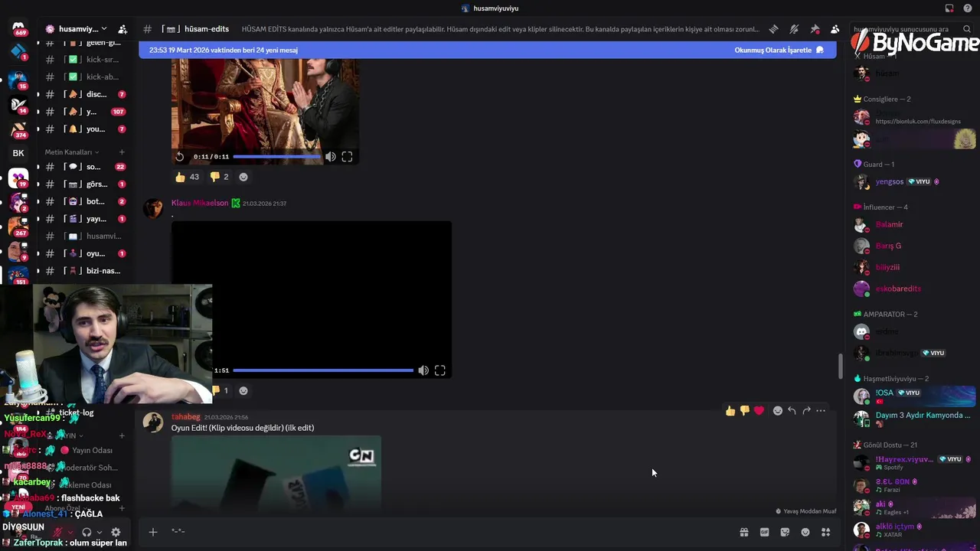
Task: Mute the first video showing 0:11
Action: 331,156
